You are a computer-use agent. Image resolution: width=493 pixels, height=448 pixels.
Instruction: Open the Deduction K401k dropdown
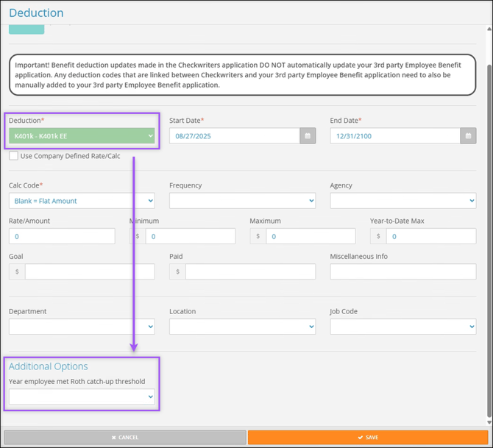82,136
